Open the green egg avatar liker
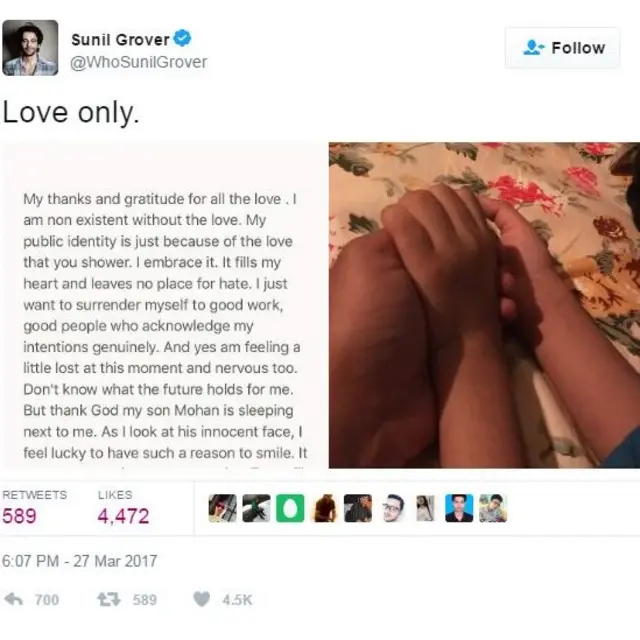The height and width of the screenshot is (640, 640). 290,508
